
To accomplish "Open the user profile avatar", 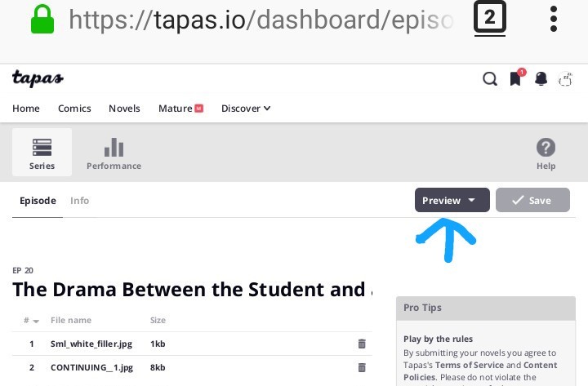I will tap(565, 79).
